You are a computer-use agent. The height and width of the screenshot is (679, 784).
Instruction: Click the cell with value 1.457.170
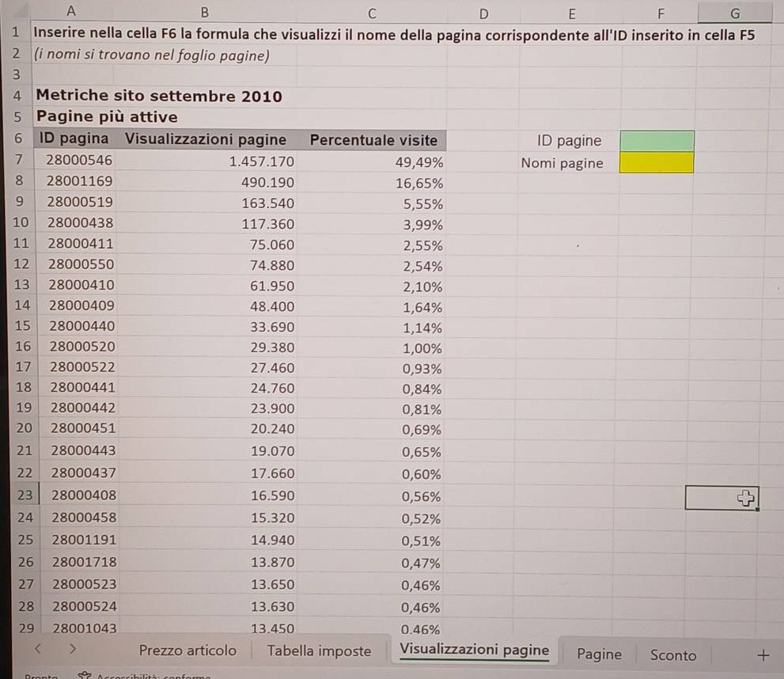(x=261, y=161)
